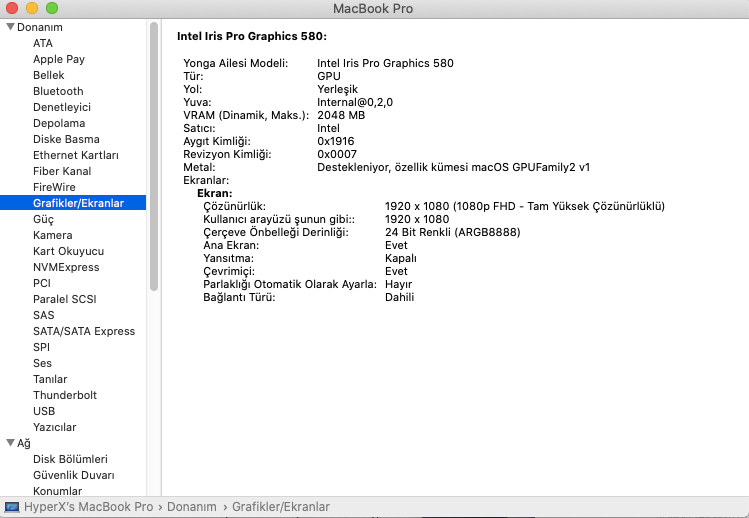The height and width of the screenshot is (518, 749).
Task: Select the Thunderbolt sidebar item
Action: 65,395
